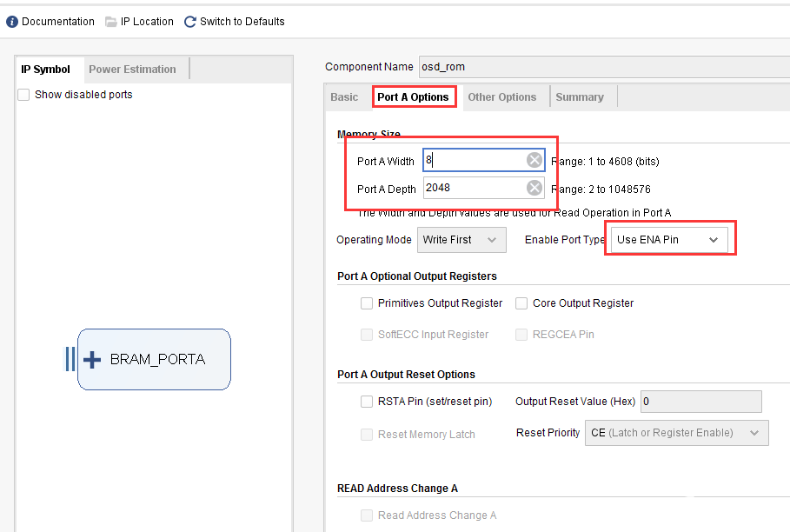This screenshot has width=790, height=532.
Task: Switch to the Summary tab
Action: [580, 97]
